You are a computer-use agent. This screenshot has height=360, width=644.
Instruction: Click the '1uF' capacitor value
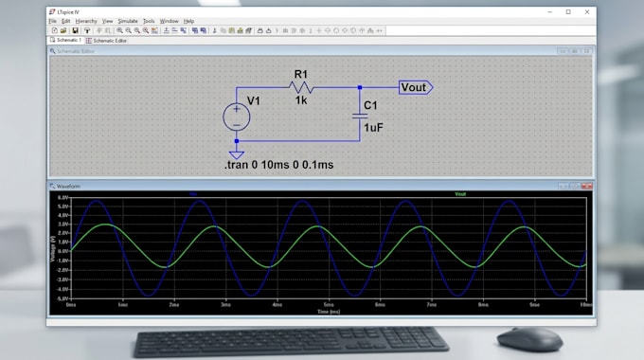(373, 128)
